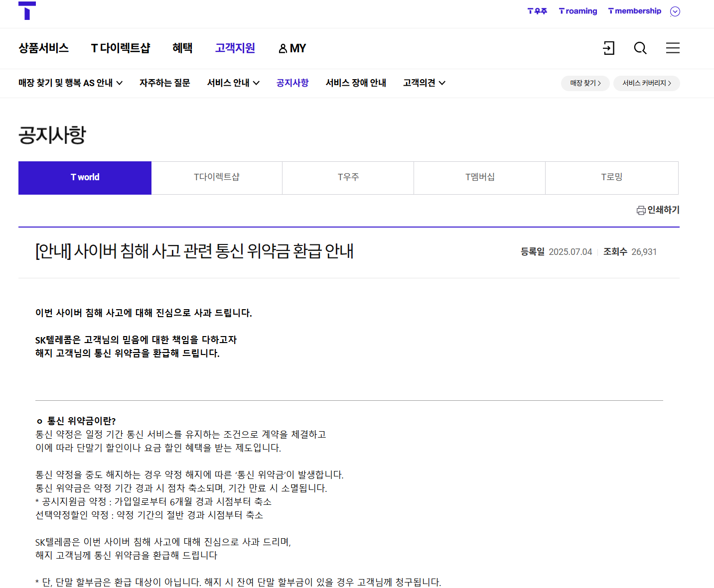This screenshot has height=588, width=714.
Task: Click the view count 26,931
Action: tap(644, 252)
